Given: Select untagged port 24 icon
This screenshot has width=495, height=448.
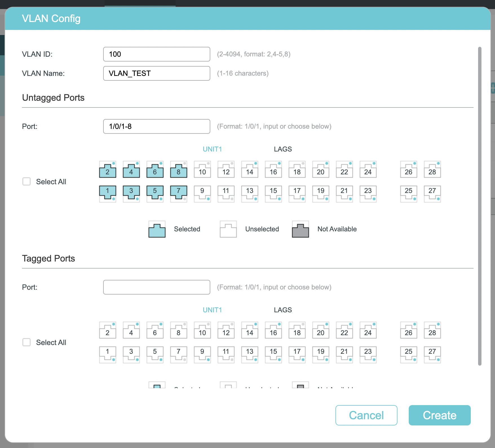Looking at the screenshot, I should [368, 170].
